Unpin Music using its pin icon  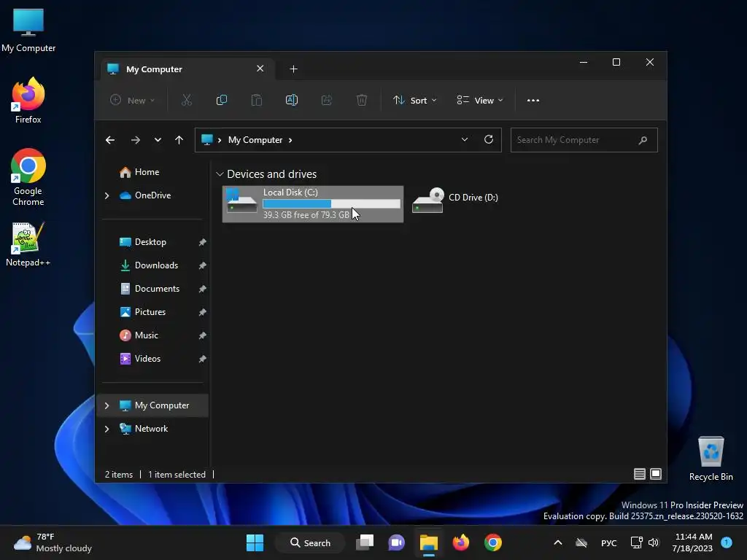click(203, 335)
